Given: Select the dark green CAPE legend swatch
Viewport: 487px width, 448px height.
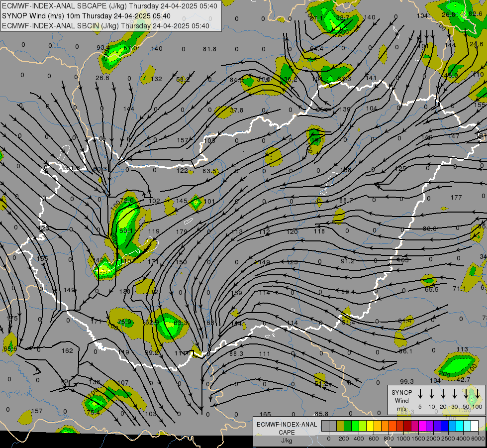Looking at the screenshot, I should coord(348,426).
